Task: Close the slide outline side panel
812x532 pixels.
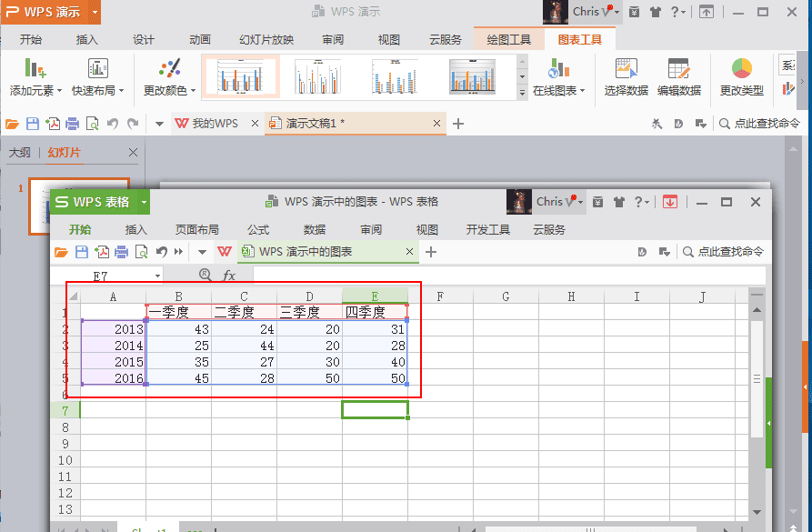Action: (x=133, y=152)
